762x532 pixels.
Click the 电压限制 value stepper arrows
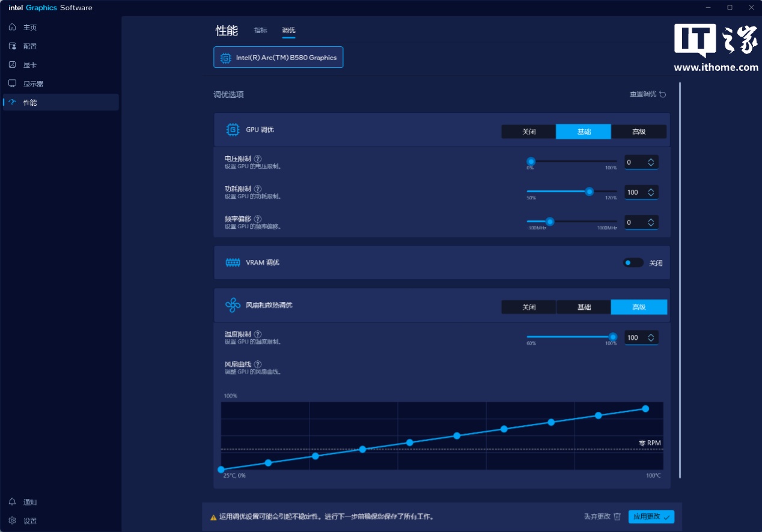651,162
